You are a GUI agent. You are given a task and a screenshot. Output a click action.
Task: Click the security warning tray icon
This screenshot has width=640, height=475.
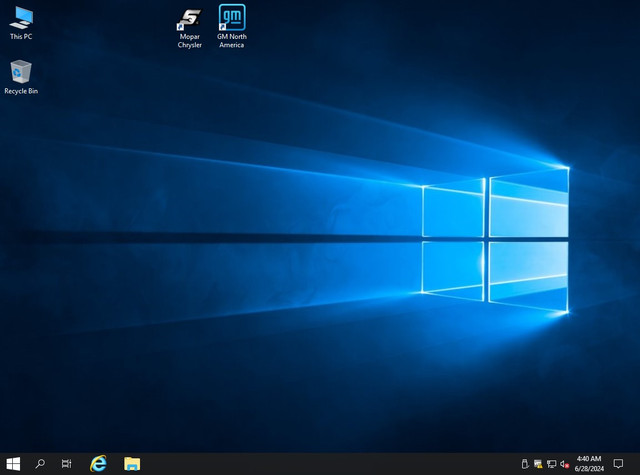[538, 464]
